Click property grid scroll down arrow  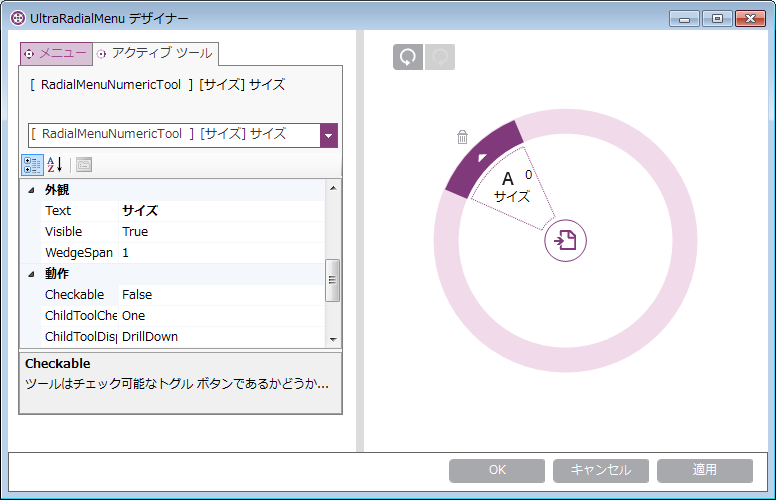[333, 340]
